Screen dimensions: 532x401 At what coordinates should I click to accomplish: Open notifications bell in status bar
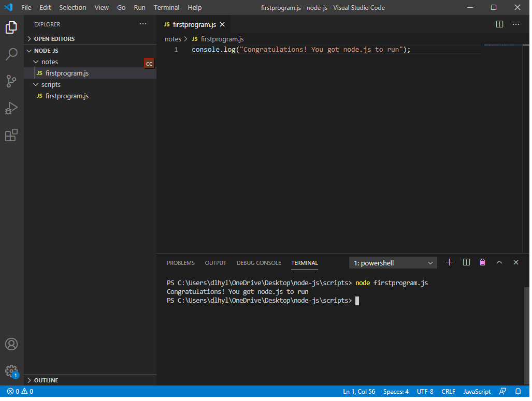pyautogui.click(x=518, y=392)
